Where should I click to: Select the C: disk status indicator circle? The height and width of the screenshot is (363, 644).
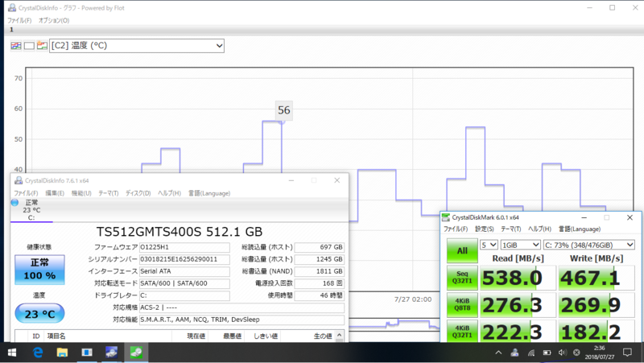coord(14,203)
